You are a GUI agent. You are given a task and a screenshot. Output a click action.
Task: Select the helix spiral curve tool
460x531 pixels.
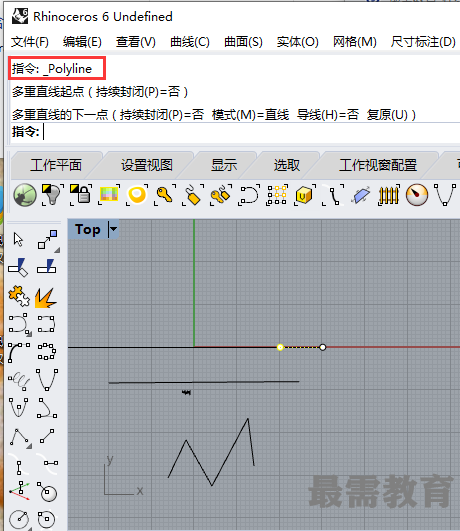(19, 380)
